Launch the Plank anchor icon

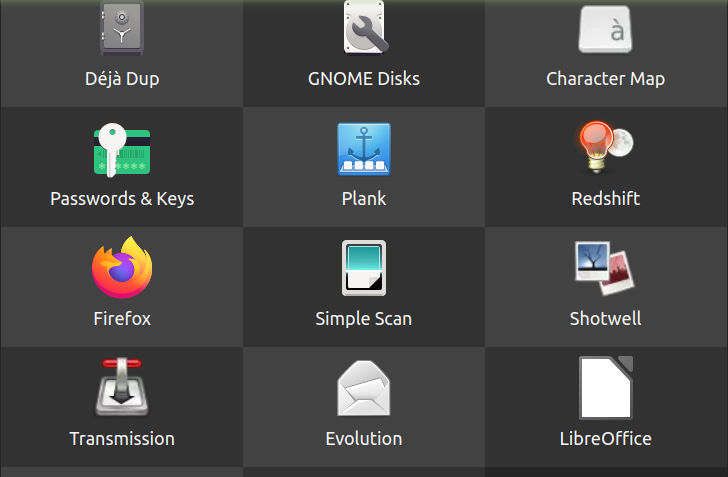[x=364, y=149]
